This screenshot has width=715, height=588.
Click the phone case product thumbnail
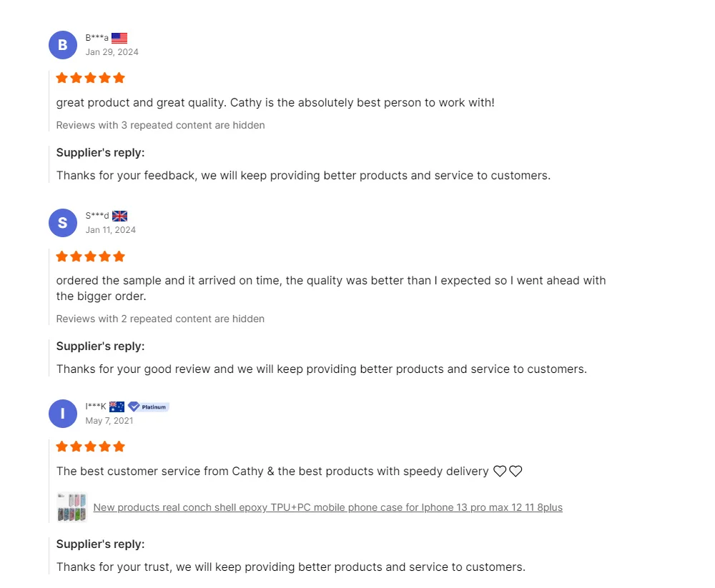72,507
